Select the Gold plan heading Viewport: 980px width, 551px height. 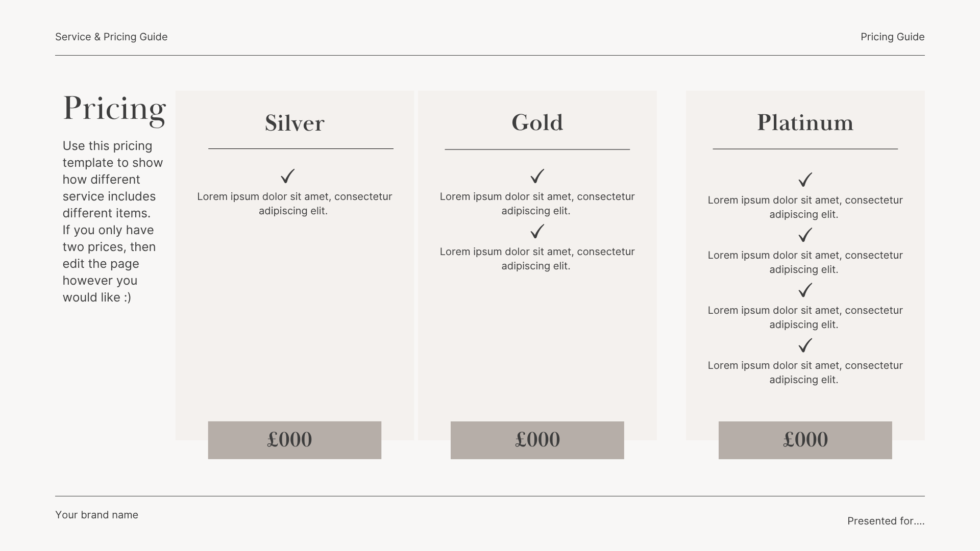(x=537, y=122)
